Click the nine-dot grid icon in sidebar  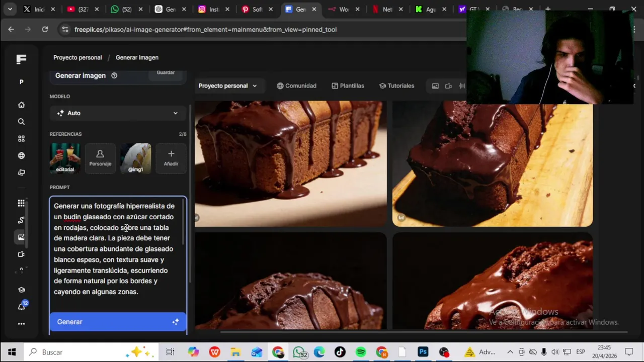pyautogui.click(x=21, y=203)
